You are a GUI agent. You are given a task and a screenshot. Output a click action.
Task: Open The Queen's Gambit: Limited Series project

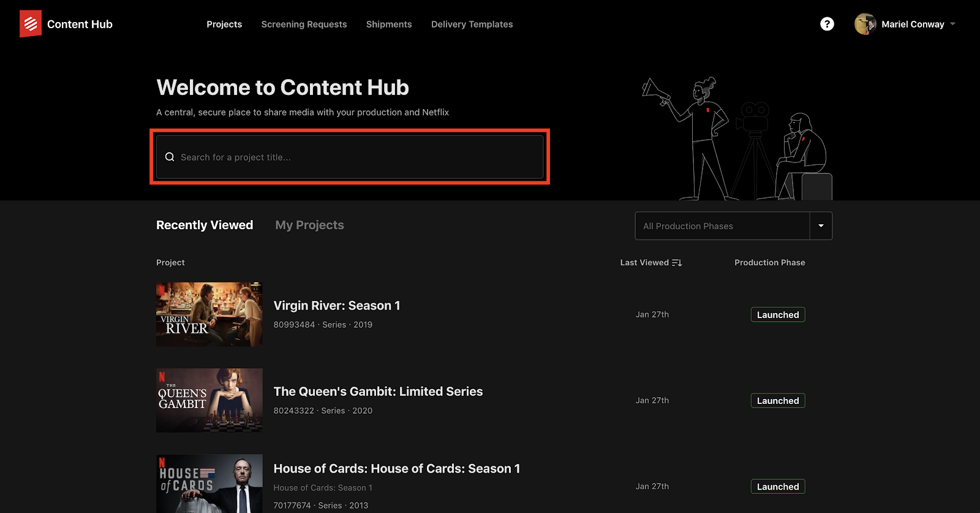[378, 391]
